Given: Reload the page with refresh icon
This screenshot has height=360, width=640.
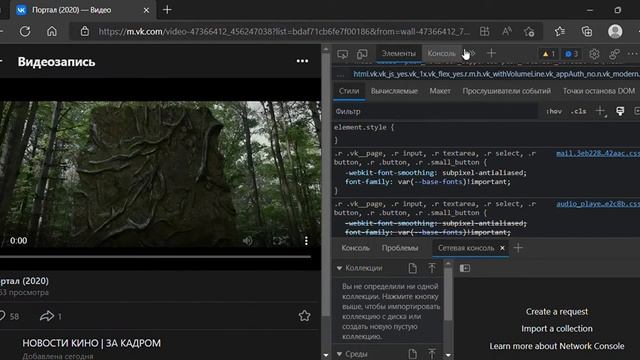Looking at the screenshot, I should tap(25, 31).
